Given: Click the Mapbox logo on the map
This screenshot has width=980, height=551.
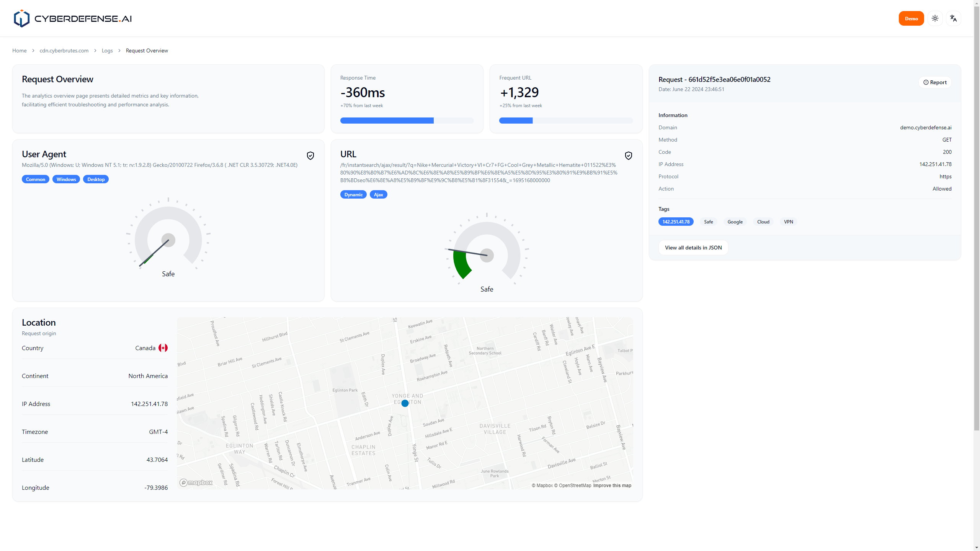Looking at the screenshot, I should coord(196,483).
